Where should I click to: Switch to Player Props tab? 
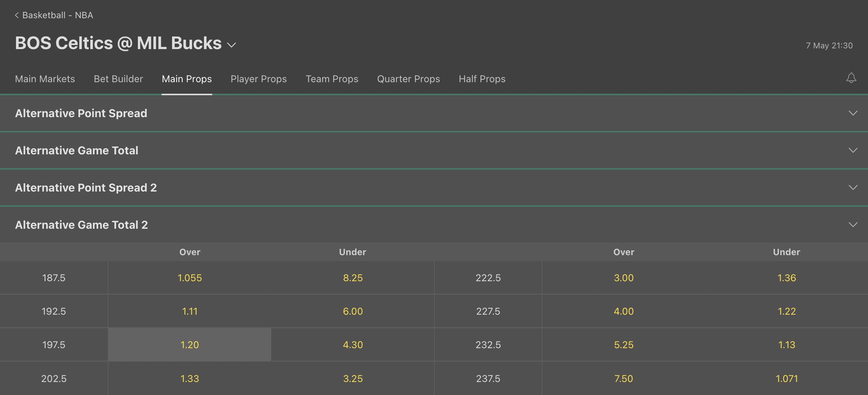click(x=259, y=79)
